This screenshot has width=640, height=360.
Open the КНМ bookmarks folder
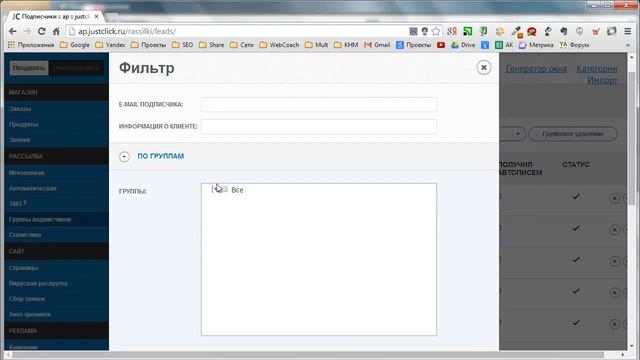[x=346, y=45]
